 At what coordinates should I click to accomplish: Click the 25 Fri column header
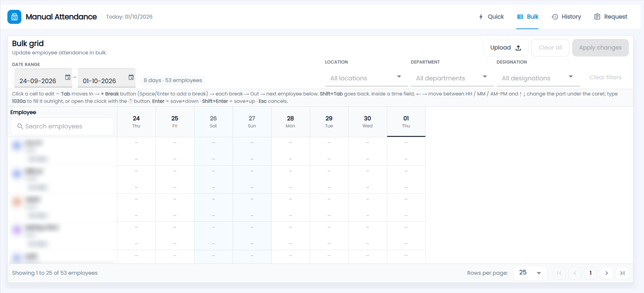click(x=175, y=122)
